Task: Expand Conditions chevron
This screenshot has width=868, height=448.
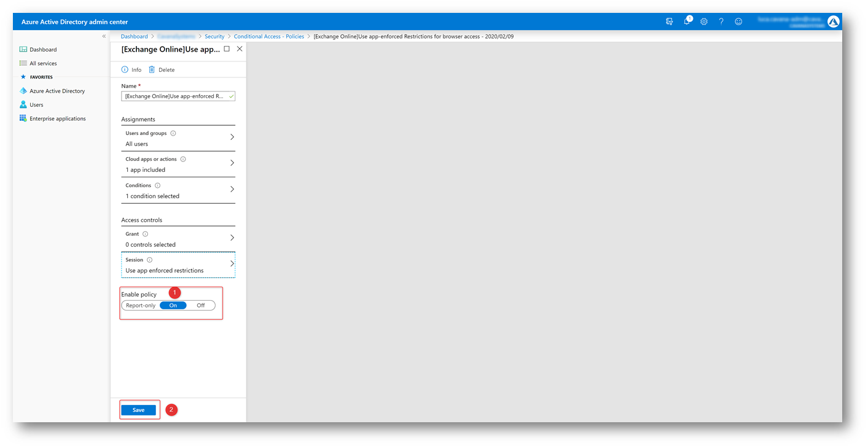Action: point(232,189)
